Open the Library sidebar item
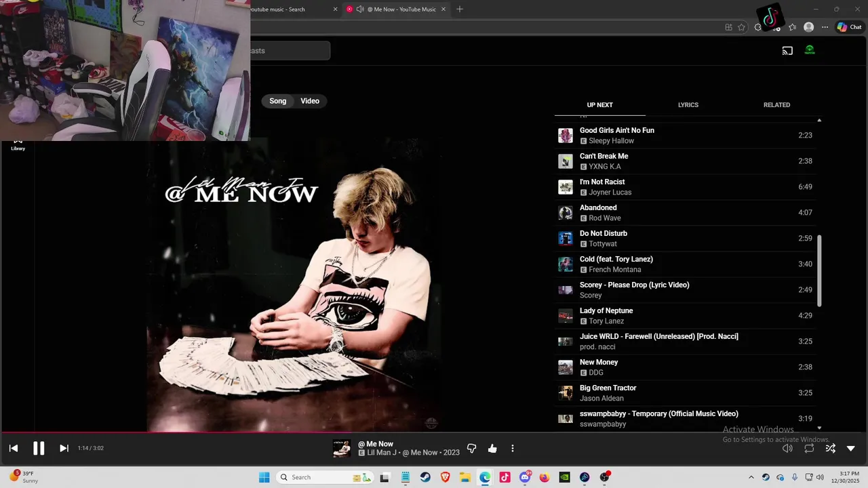This screenshot has width=868, height=488. (18, 144)
